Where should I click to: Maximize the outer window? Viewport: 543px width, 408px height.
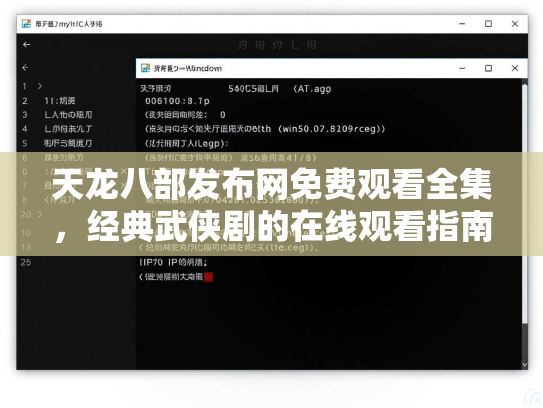tap(488, 24)
